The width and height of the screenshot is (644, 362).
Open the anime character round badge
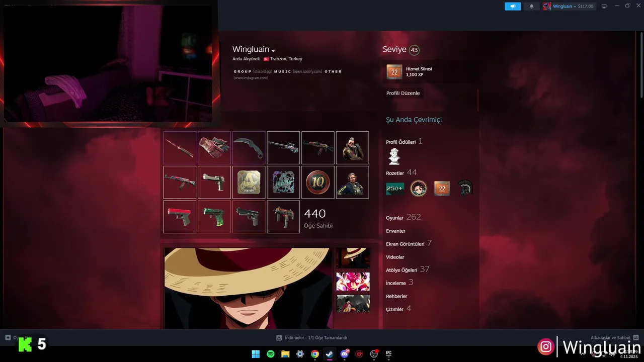click(419, 189)
